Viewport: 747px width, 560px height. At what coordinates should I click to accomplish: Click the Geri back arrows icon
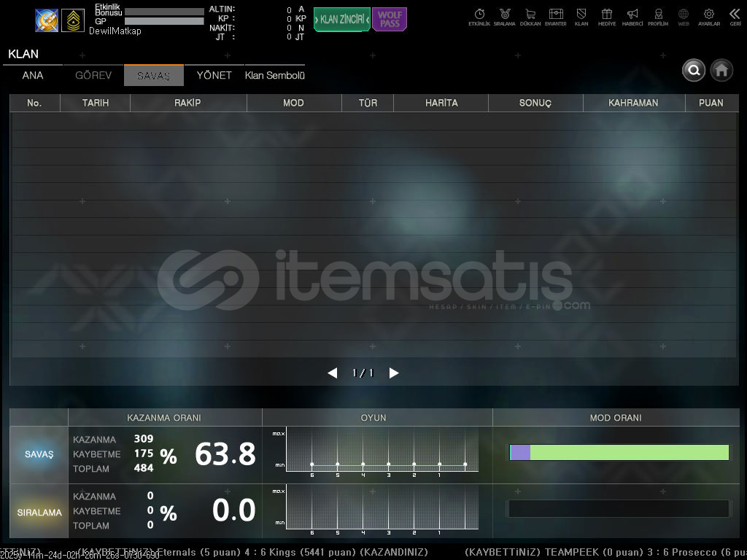pyautogui.click(x=735, y=16)
